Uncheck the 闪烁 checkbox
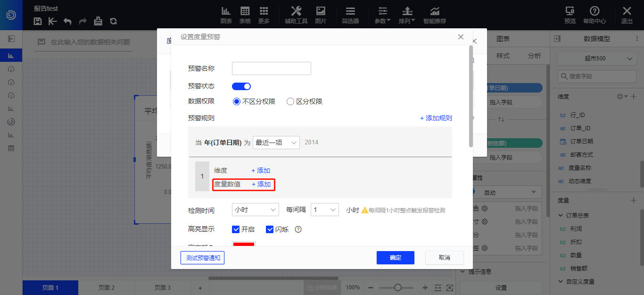The height and width of the screenshot is (295, 644). coord(270,229)
